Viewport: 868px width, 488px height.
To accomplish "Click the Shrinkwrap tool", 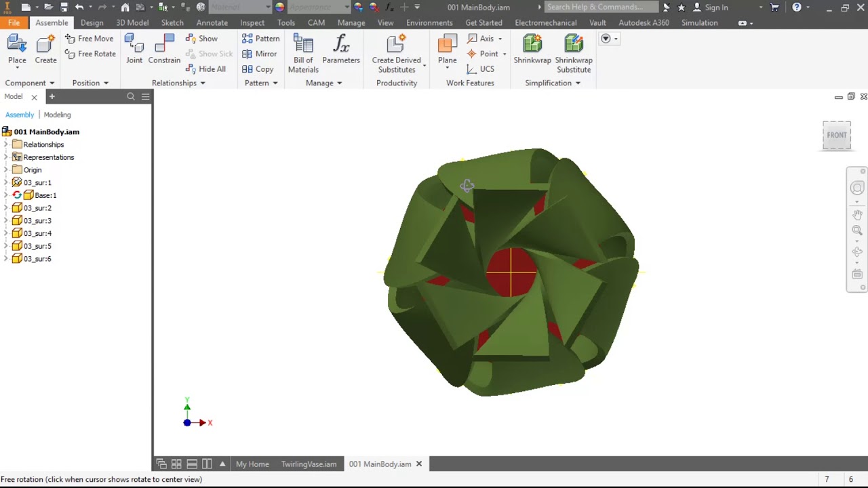I will point(532,49).
